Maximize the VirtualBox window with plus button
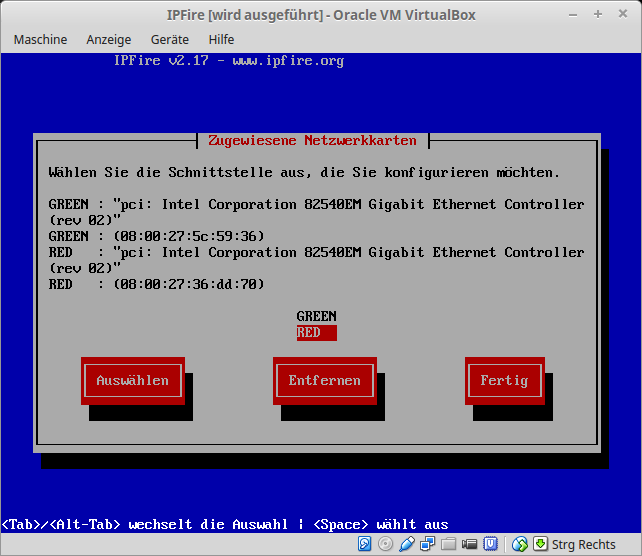 (x=598, y=14)
